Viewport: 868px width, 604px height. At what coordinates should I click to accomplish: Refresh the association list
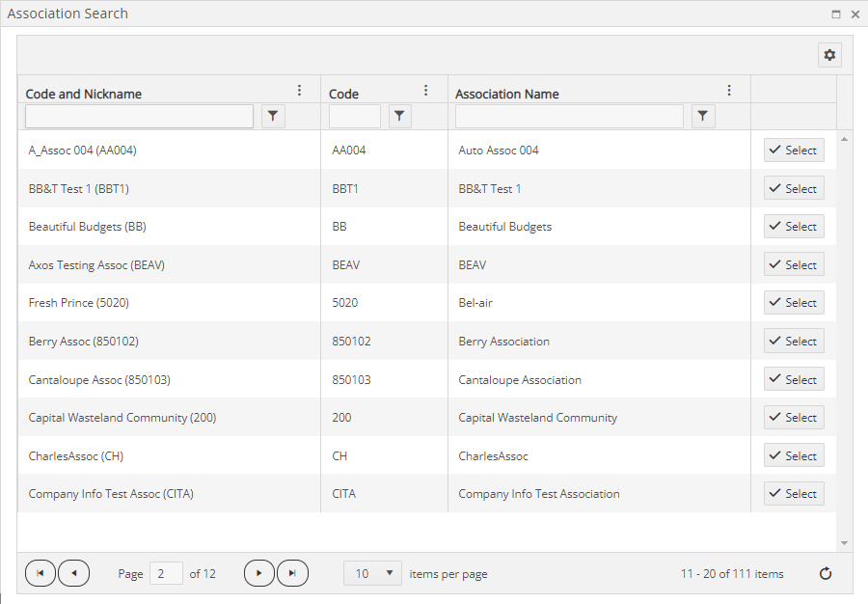(826, 573)
